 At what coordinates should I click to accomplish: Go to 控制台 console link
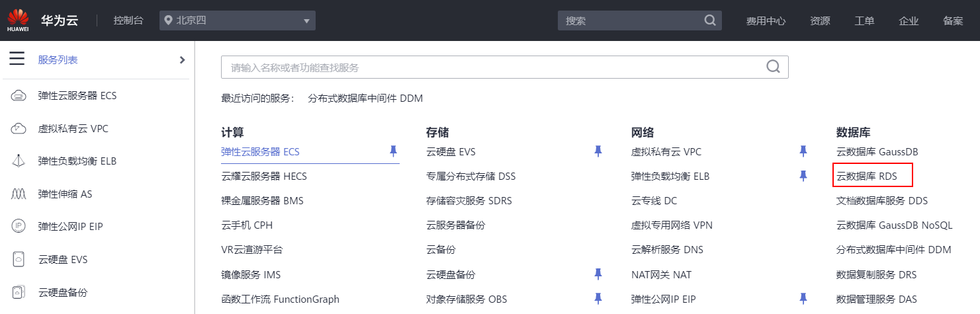tap(128, 20)
